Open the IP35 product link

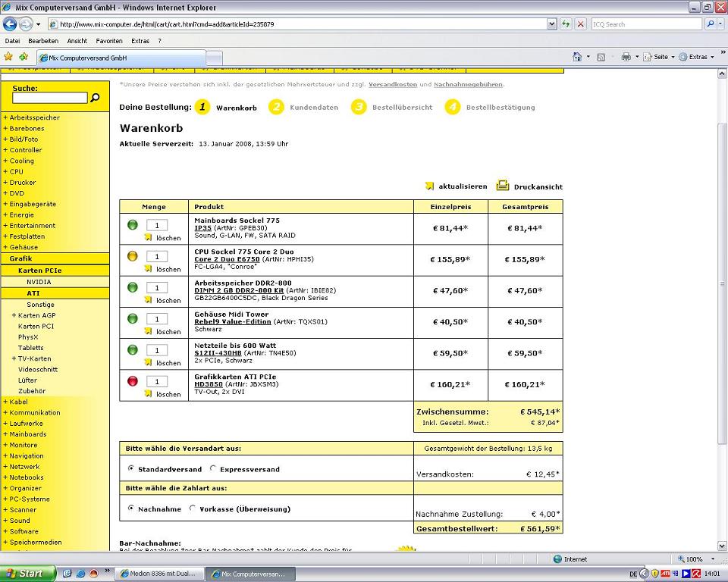[x=203, y=228]
